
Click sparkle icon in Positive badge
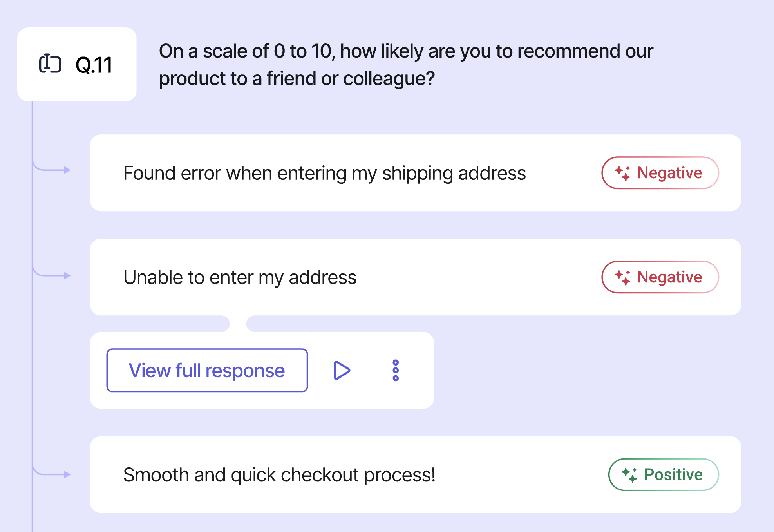coord(629,474)
